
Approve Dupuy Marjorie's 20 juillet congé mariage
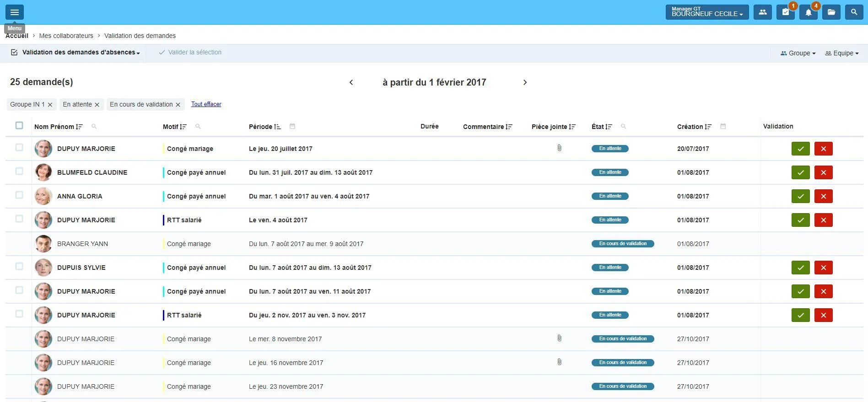click(801, 149)
